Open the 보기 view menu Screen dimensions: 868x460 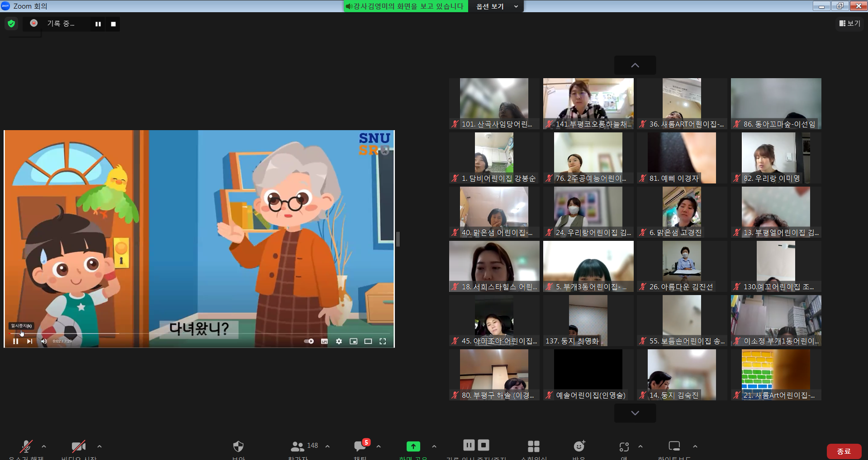[x=850, y=23]
